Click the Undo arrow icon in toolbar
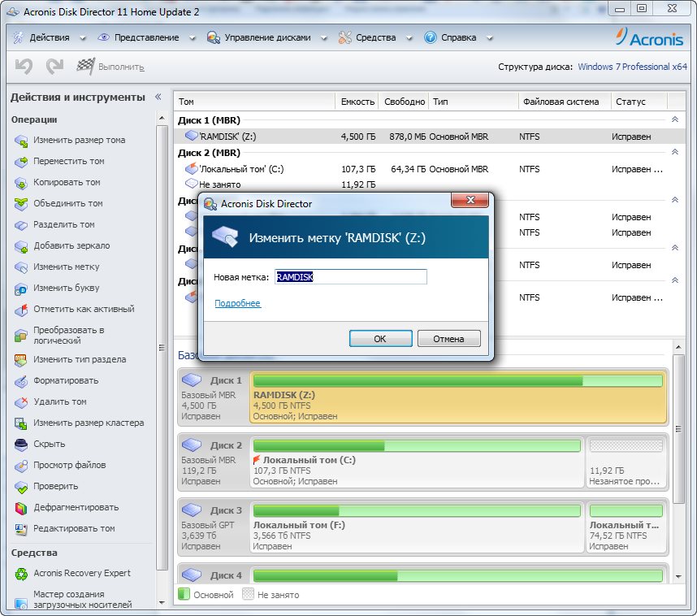 tap(24, 67)
